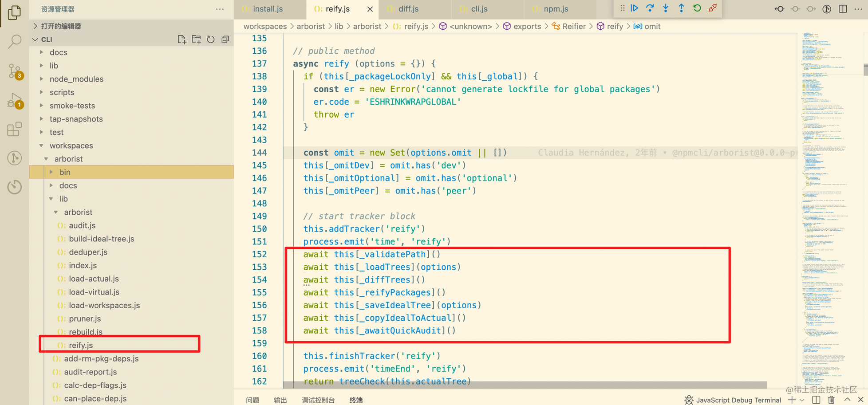
Task: Collapse all folders in explorer
Action: coord(225,39)
